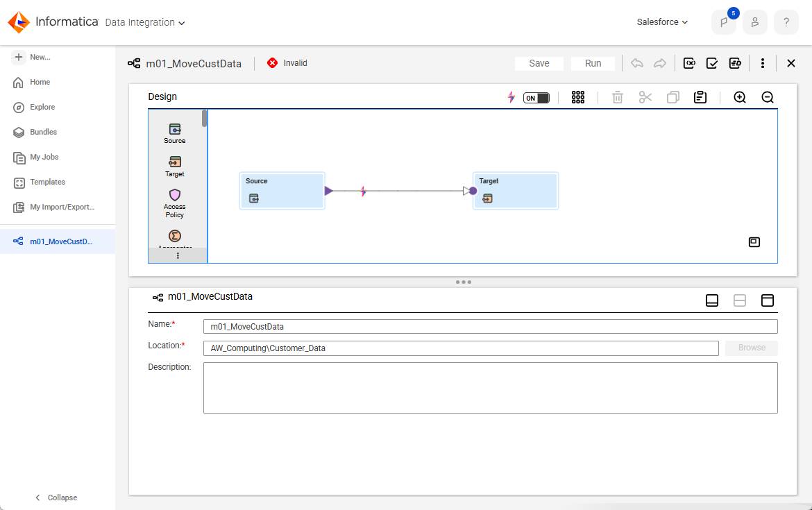
Task: Zoom out on the design canvas
Action: pyautogui.click(x=768, y=97)
